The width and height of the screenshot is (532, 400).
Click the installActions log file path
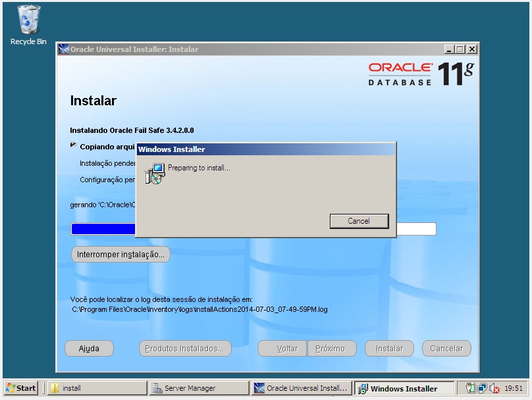point(198,309)
